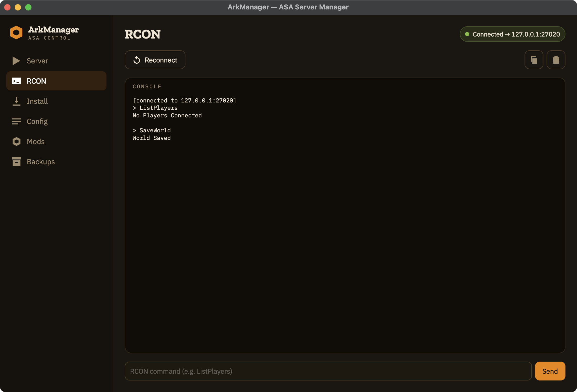Click the Backups archive box icon
The width and height of the screenshot is (577, 392).
click(16, 162)
